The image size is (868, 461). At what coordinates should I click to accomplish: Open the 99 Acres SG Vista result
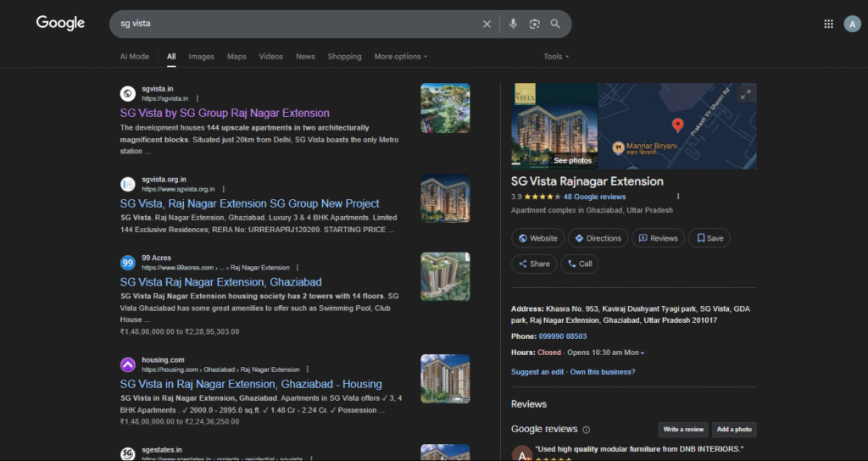(220, 282)
